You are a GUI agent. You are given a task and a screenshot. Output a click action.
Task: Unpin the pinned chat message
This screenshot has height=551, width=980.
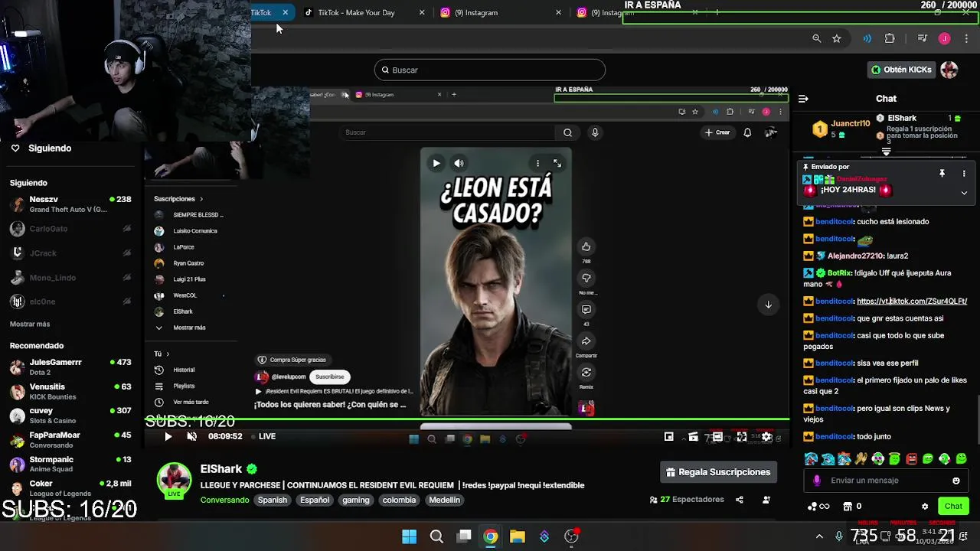pyautogui.click(x=942, y=174)
